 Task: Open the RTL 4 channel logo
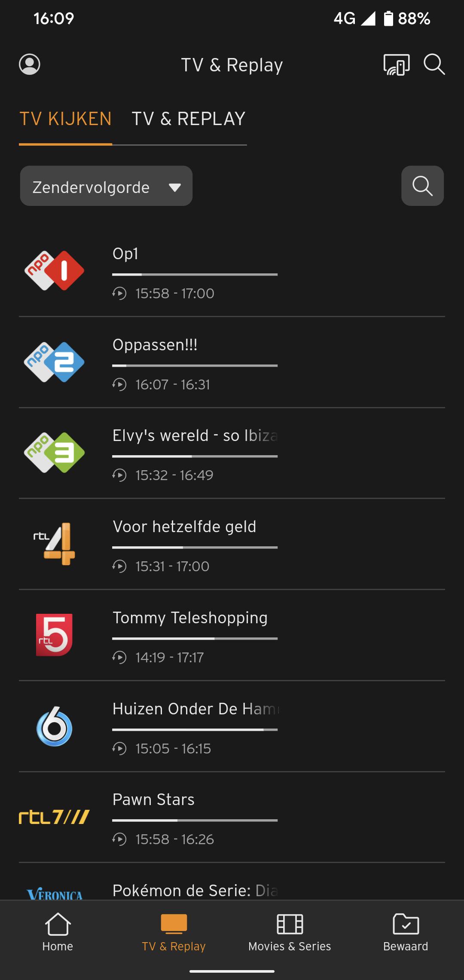pos(55,544)
